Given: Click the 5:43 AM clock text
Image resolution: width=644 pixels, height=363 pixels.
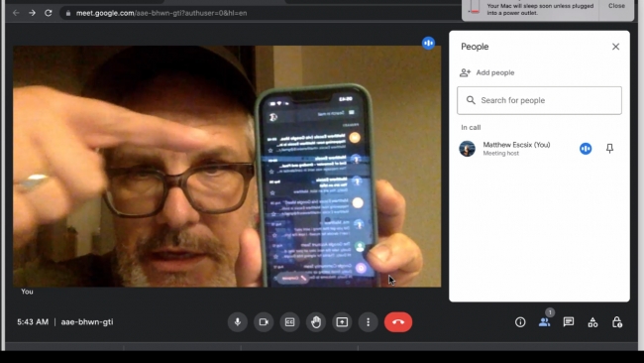Looking at the screenshot, I should click(x=33, y=322).
